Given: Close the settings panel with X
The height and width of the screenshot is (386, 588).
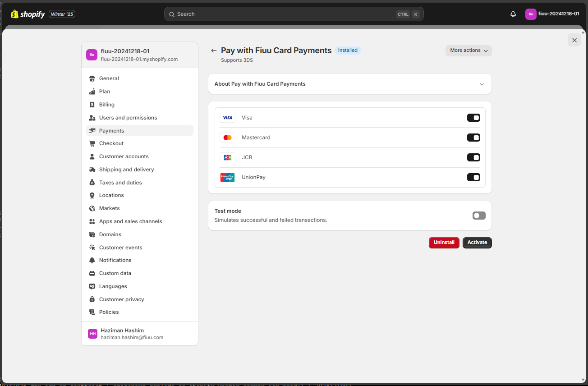Looking at the screenshot, I should [574, 40].
